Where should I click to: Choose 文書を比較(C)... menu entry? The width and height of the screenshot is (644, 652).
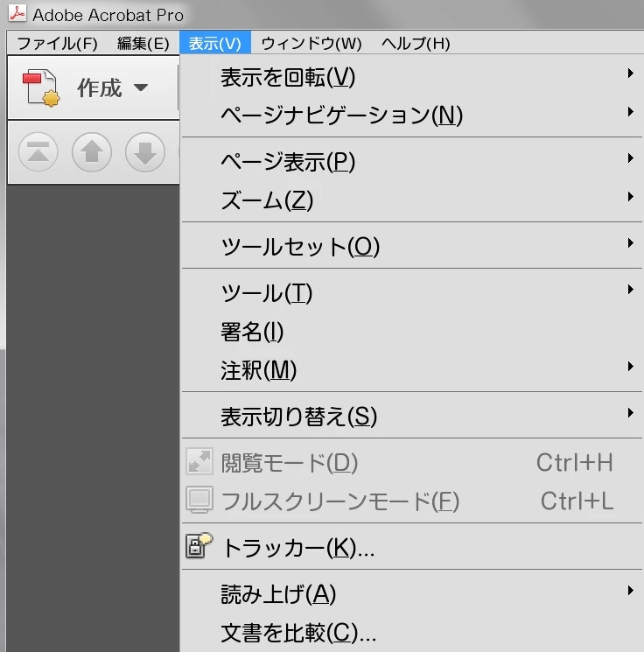click(x=412, y=633)
